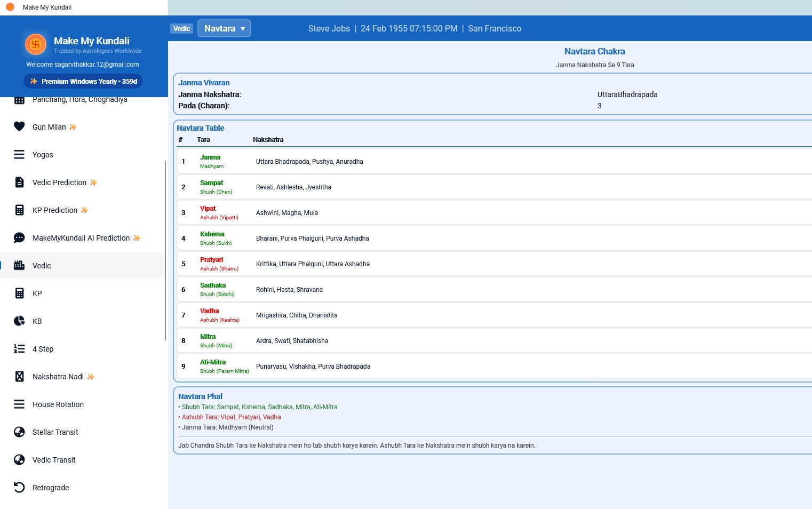Image resolution: width=812 pixels, height=509 pixels.
Task: Open Gun Milan heart icon
Action: 19,126
